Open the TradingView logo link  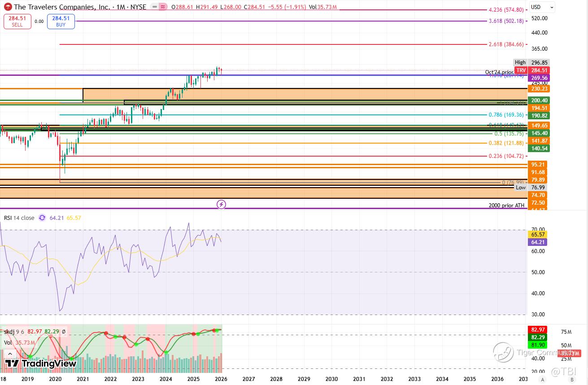[41, 363]
